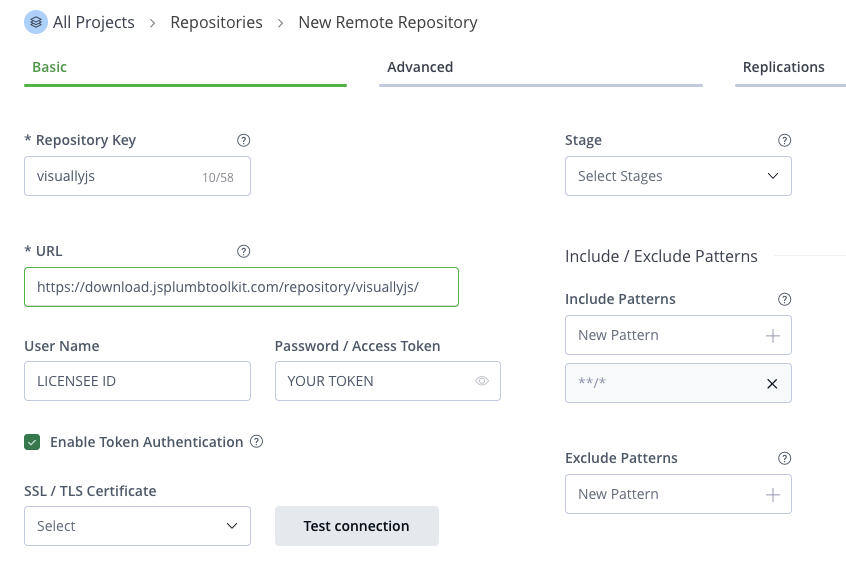Go to All Projects breadcrumb
Image resolution: width=846 pixels, height=561 pixels.
pos(93,22)
